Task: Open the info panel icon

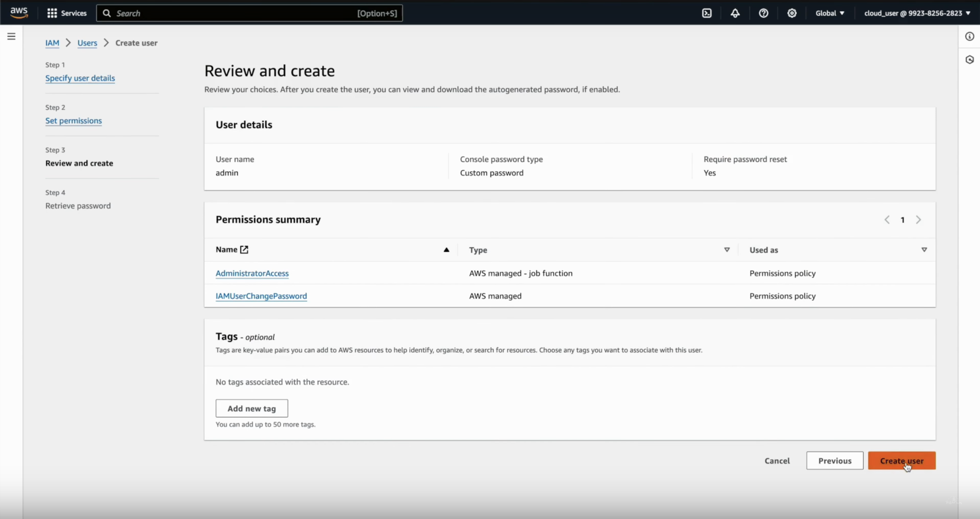Action: click(969, 37)
